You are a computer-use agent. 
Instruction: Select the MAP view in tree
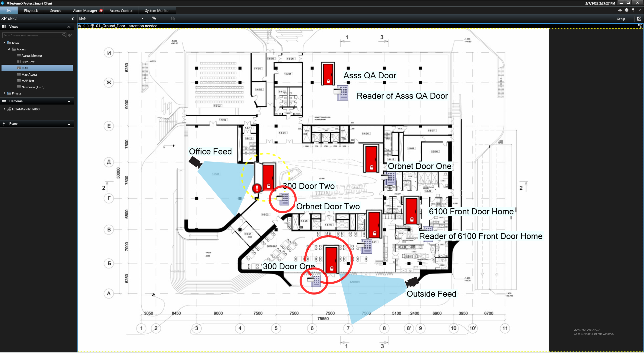click(37, 68)
